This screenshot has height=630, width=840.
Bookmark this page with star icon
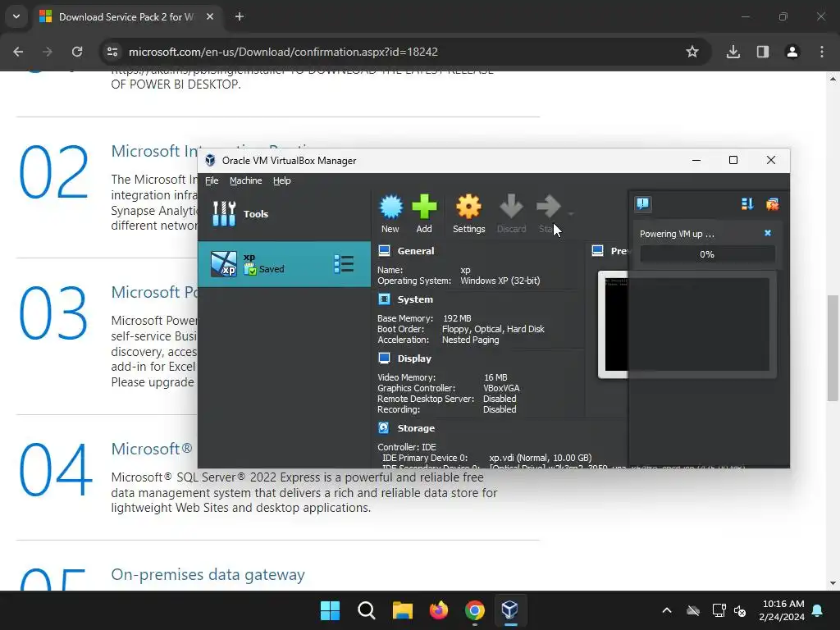pyautogui.click(x=692, y=52)
